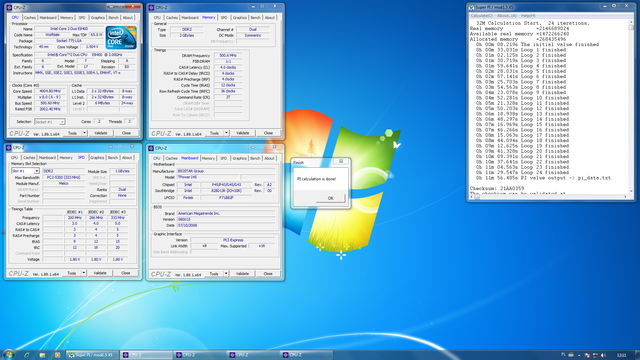
Task: Open the Windows Start orb
Action: (x=8, y=354)
